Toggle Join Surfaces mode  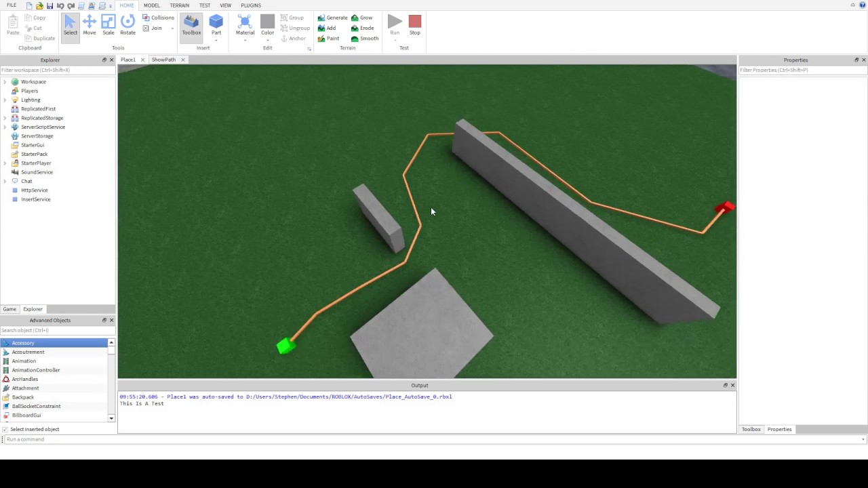coord(153,28)
